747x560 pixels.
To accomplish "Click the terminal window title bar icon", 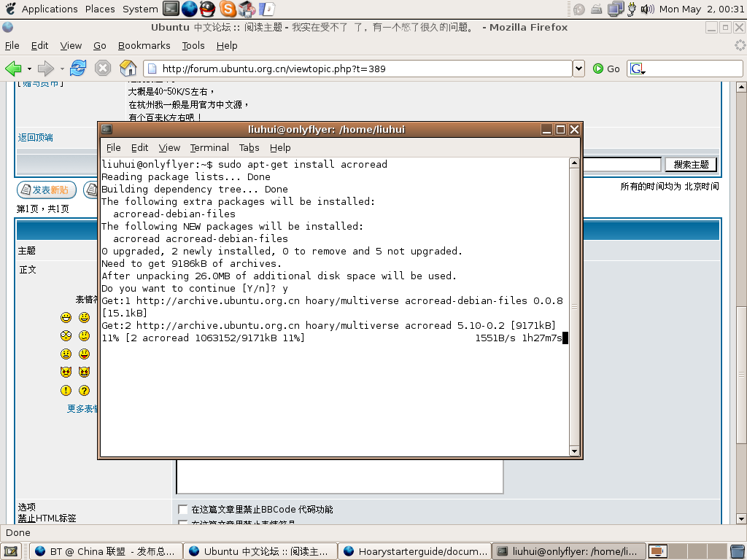I will point(107,130).
